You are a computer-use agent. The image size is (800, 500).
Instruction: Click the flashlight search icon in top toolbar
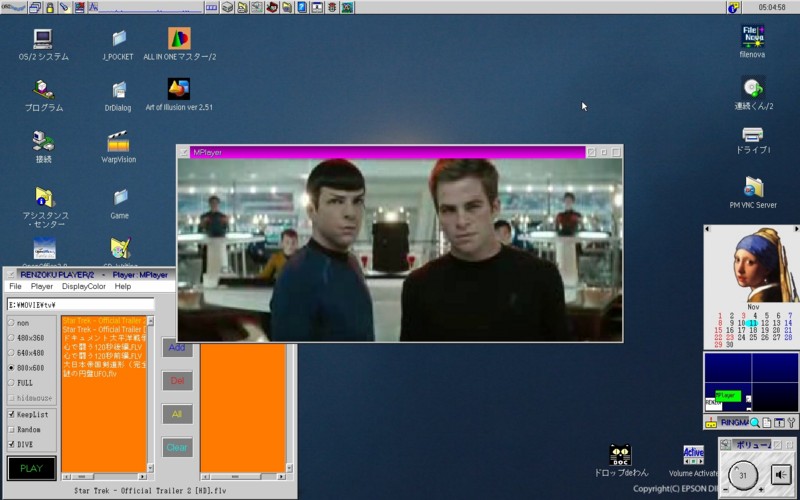65,7
